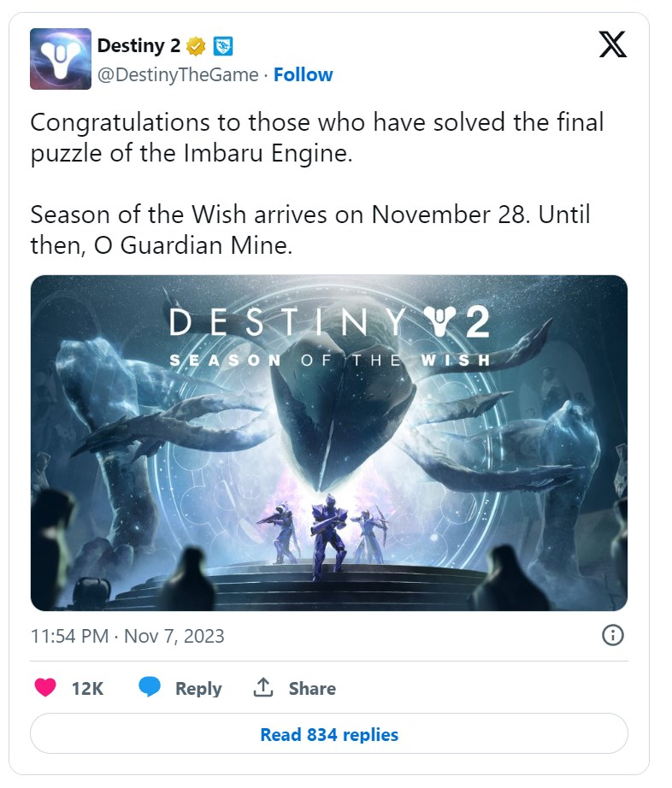The height and width of the screenshot is (788, 672).
Task: Click the November 28 announcement paragraph
Action: [x=309, y=214]
